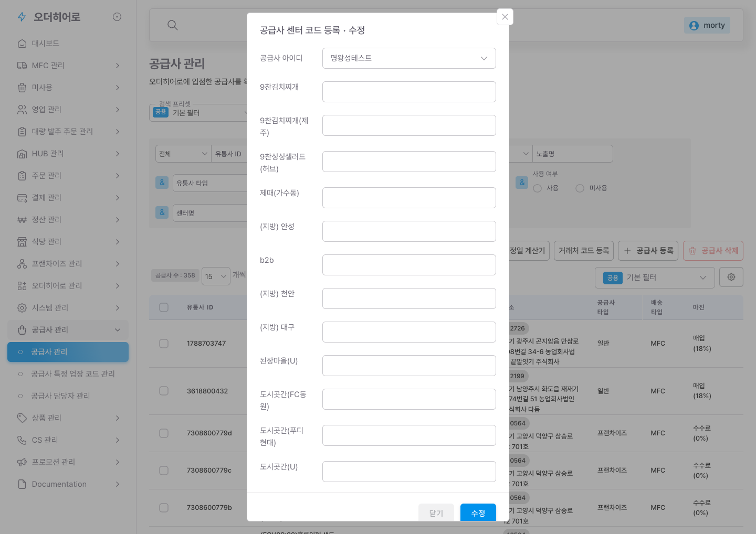756x534 pixels.
Task: Open the 공급사 아이디 dropdown showing 명왕성테스트
Action: (409, 58)
